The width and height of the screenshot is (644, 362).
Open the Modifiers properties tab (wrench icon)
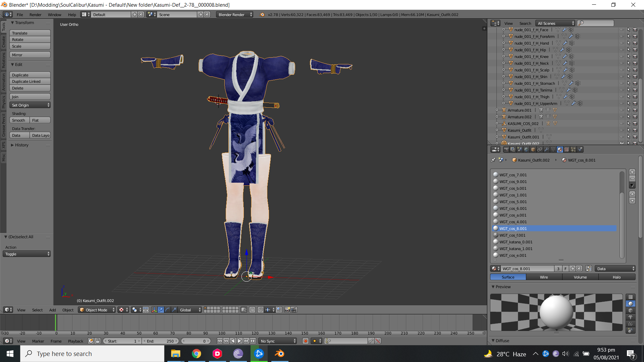546,150
